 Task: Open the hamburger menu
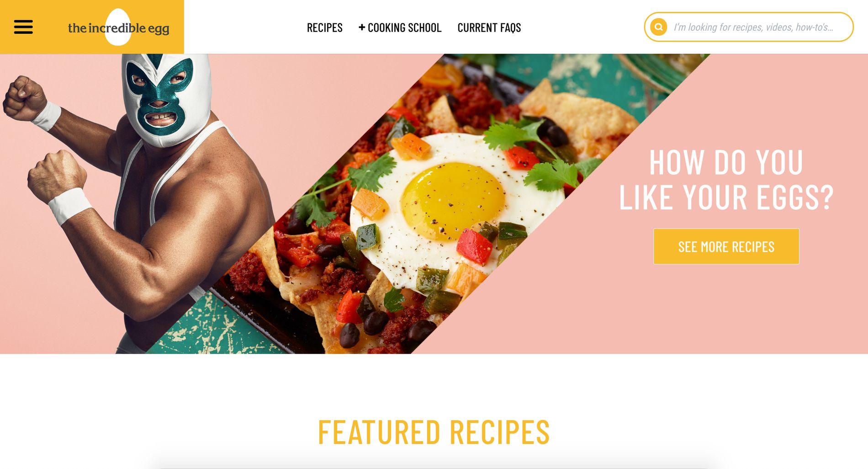(x=23, y=27)
